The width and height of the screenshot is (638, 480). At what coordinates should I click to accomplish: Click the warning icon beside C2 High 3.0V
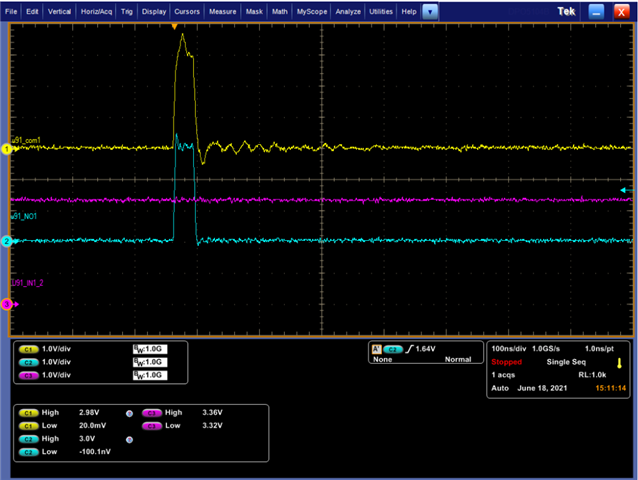tap(129, 440)
